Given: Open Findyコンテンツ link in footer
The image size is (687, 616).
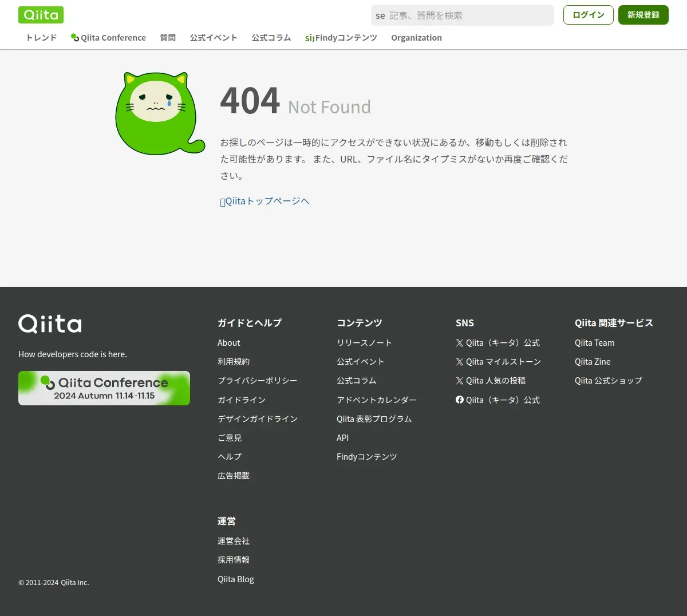Looking at the screenshot, I should pos(367,457).
